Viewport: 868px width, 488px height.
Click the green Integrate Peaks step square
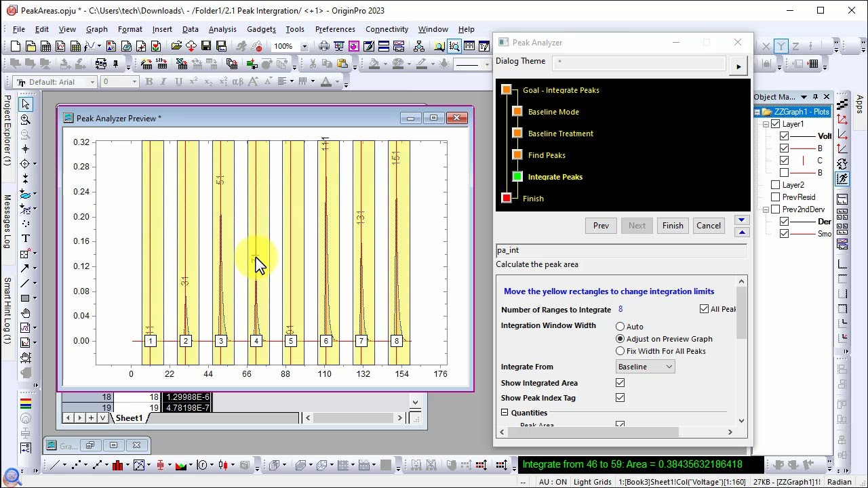517,177
